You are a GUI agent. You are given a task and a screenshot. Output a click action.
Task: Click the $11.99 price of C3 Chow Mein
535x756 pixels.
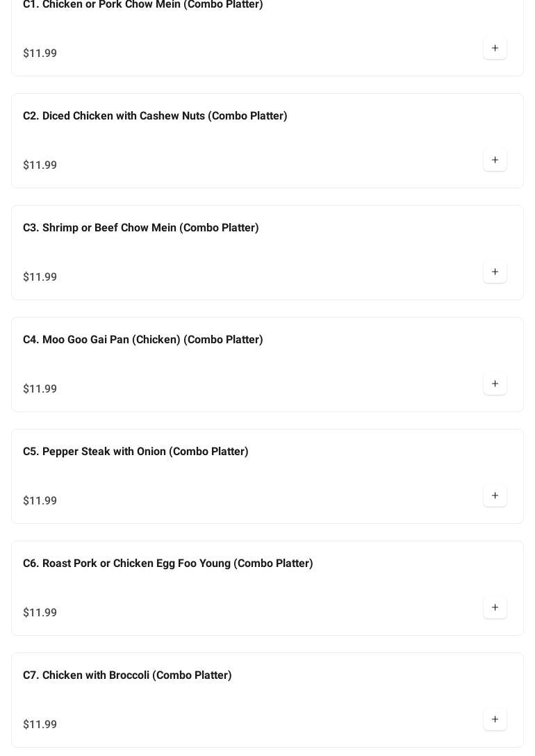[40, 277]
